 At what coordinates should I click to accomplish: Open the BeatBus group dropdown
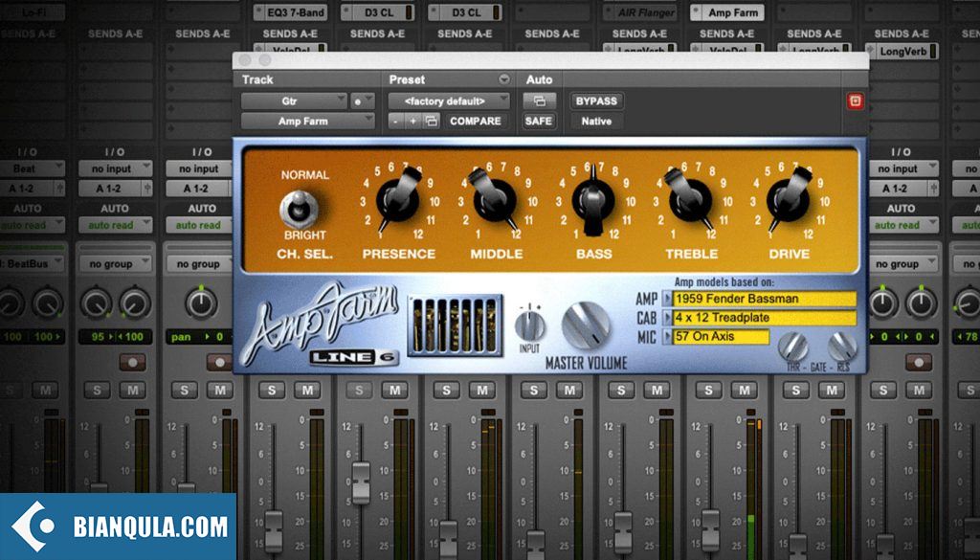coord(32,264)
